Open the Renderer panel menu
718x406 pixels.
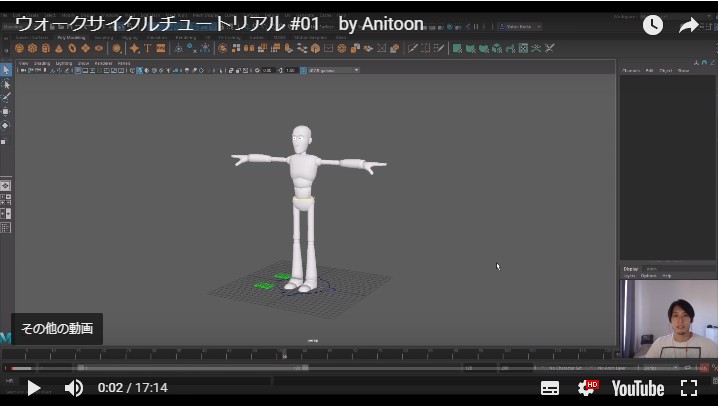[103, 63]
